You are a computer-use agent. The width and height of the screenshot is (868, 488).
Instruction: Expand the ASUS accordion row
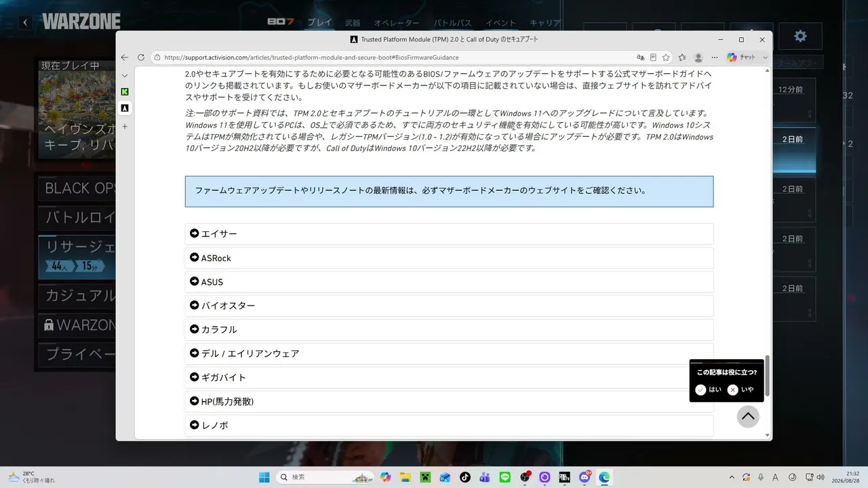pyautogui.click(x=449, y=282)
